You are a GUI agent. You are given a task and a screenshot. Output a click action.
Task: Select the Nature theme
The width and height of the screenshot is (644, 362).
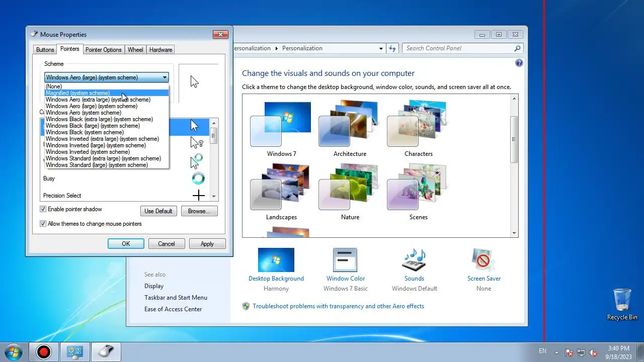(350, 192)
